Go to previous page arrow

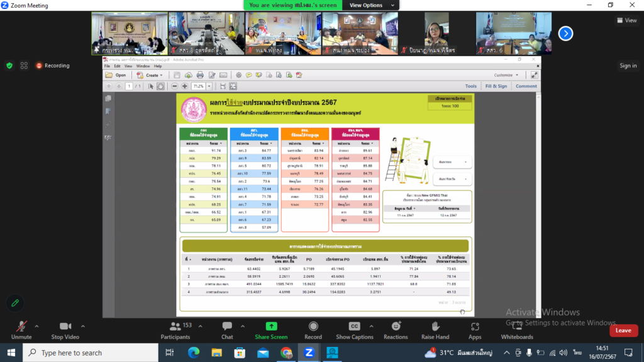(x=109, y=86)
